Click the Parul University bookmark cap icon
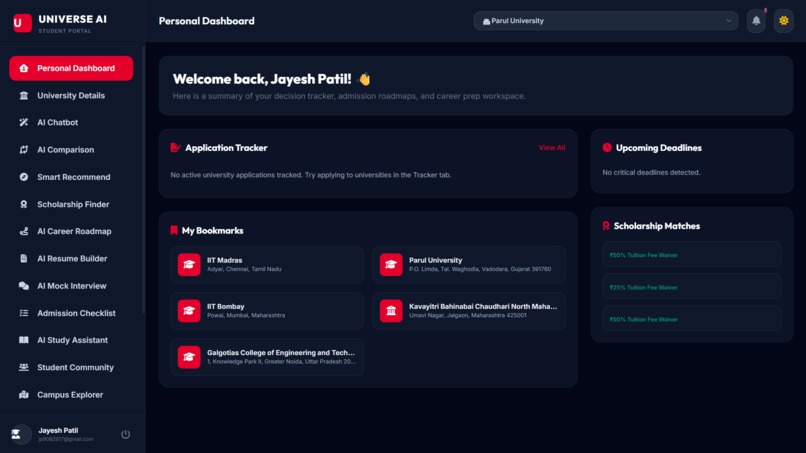Screen dimensions: 806x453 [x=391, y=265]
